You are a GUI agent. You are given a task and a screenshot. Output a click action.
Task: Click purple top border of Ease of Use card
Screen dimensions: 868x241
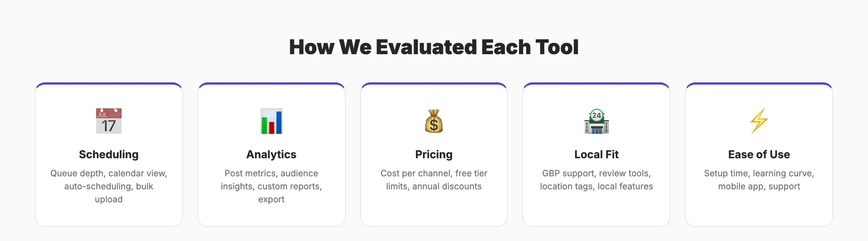759,84
